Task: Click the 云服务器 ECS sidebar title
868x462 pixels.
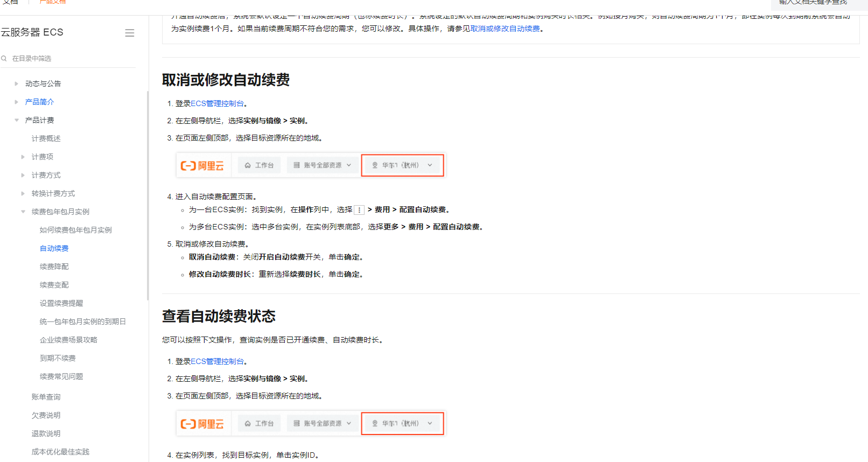Action: click(32, 32)
